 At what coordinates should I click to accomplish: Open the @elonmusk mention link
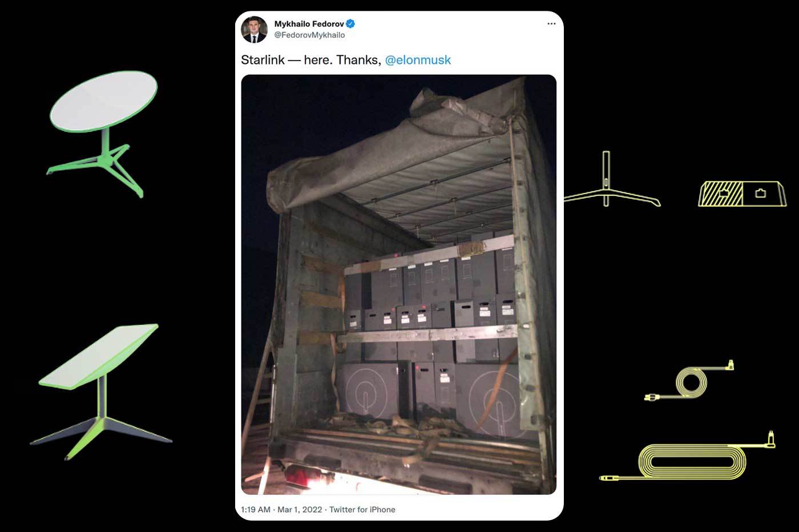pos(418,60)
